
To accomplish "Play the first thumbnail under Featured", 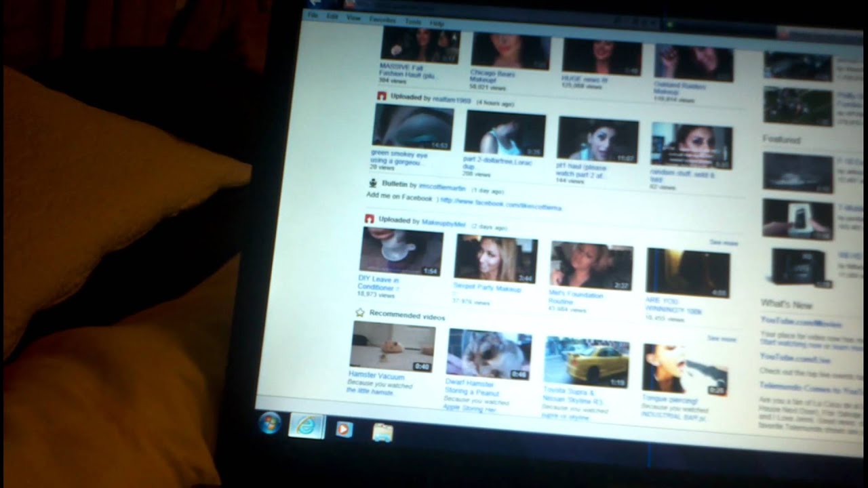I will (797, 172).
